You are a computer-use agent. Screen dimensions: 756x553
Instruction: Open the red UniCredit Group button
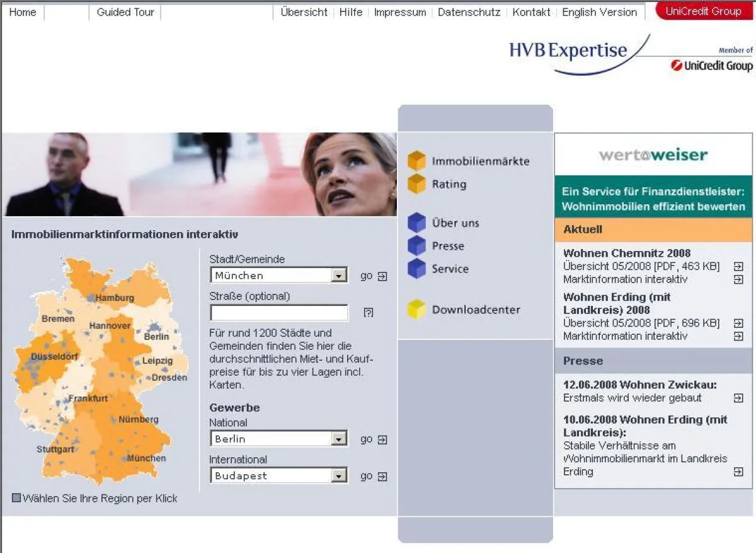[704, 11]
